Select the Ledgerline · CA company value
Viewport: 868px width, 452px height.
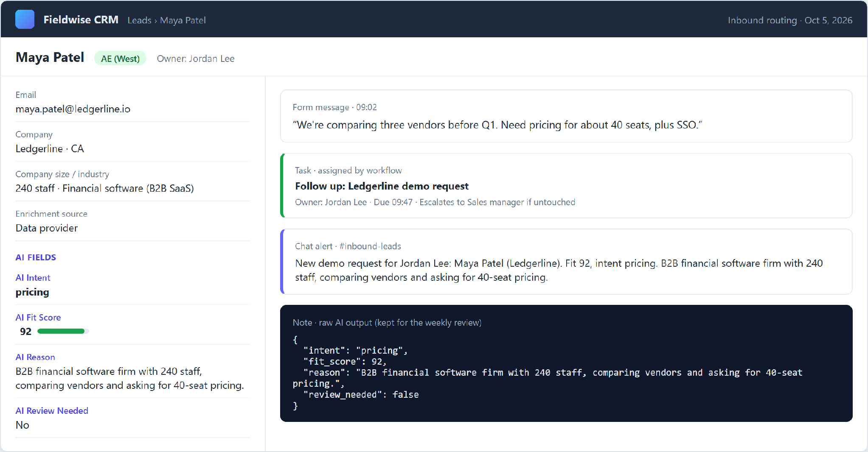50,149
